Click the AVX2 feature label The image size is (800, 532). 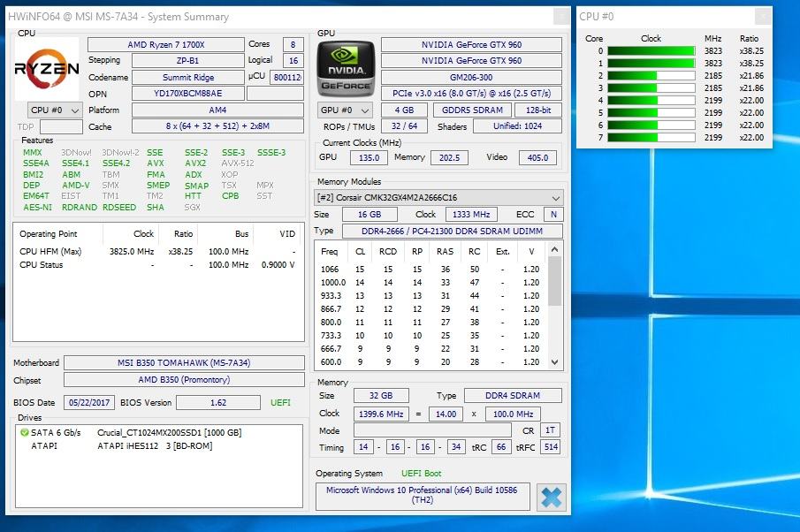point(195,163)
